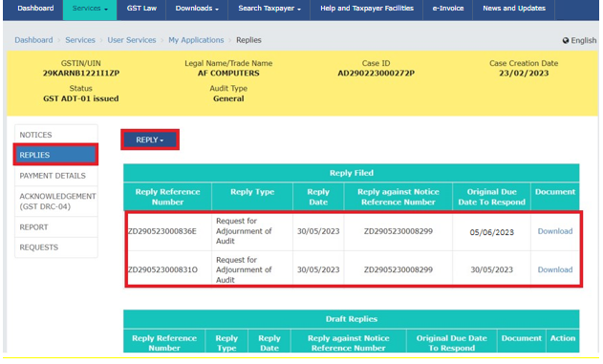
Task: Expand the Services dropdown menu
Action: pos(90,8)
